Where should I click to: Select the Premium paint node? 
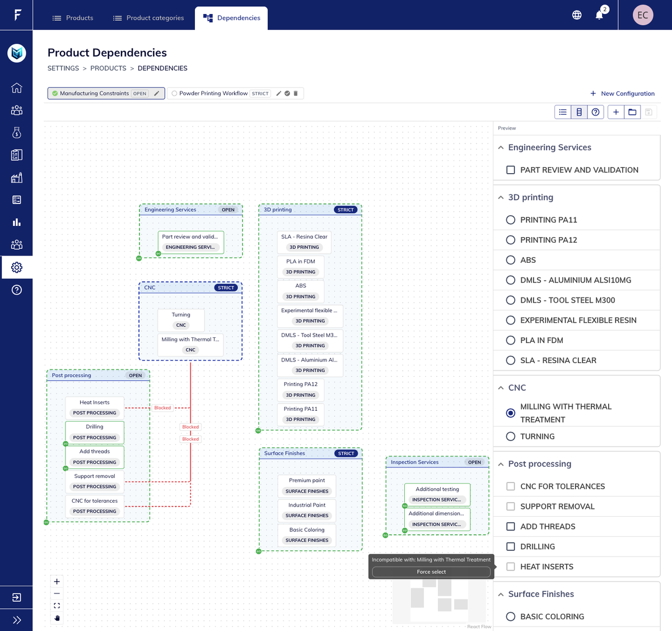[x=307, y=486]
